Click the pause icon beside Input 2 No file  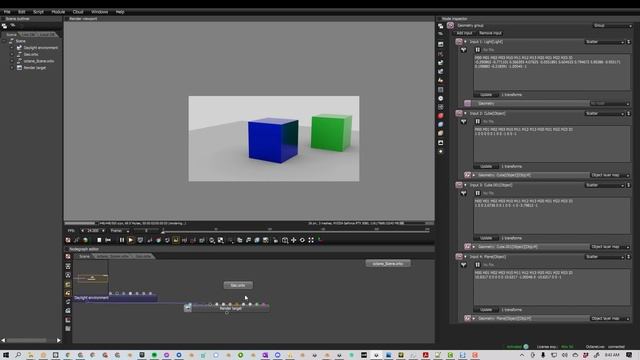point(478,122)
